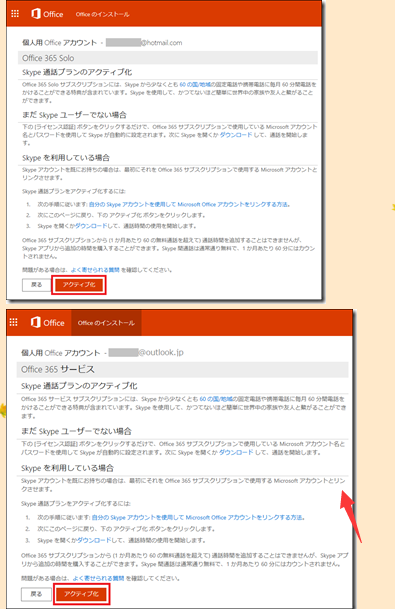Open 'Office のインストール' tab in top window
Image resolution: width=395 pixels, height=609 pixels.
pyautogui.click(x=102, y=14)
